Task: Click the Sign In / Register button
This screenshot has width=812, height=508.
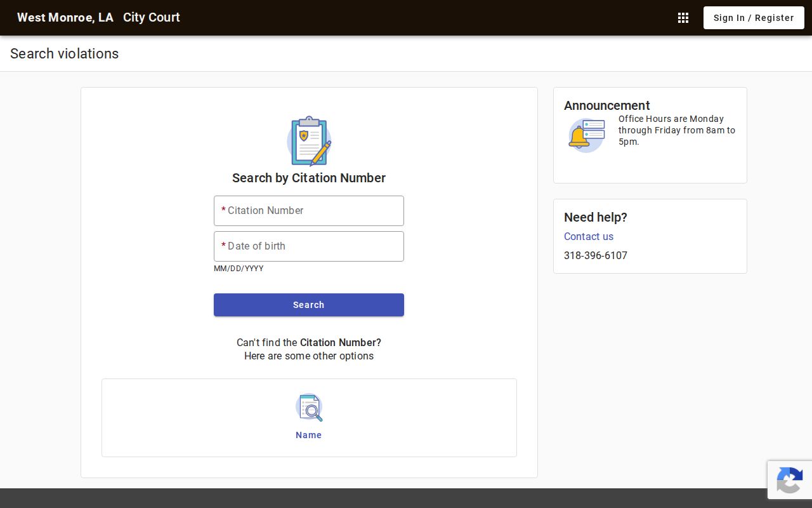Action: point(754,18)
